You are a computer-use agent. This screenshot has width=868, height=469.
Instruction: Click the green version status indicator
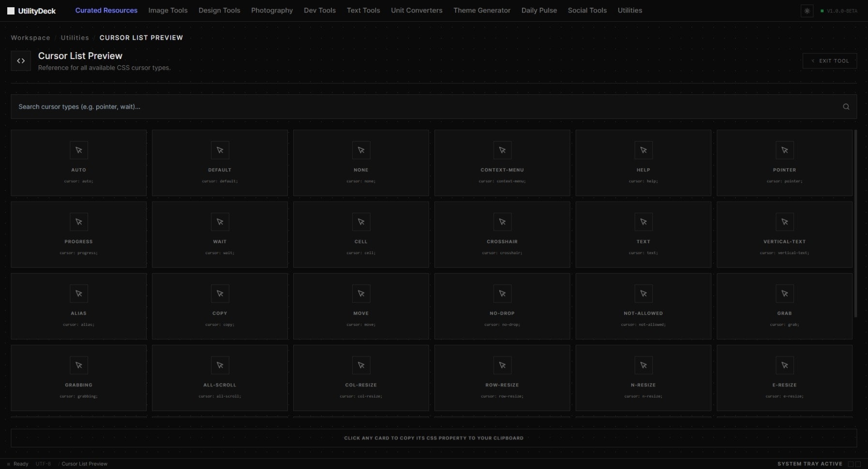(x=822, y=10)
